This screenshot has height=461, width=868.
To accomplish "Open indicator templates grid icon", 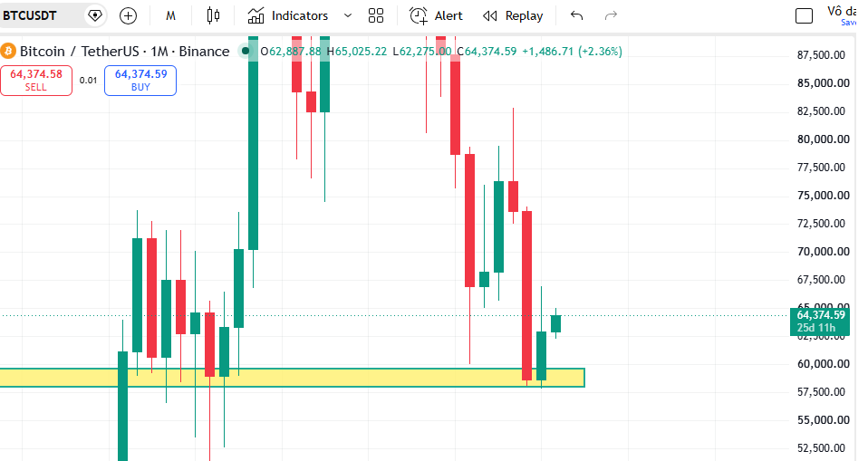I will click(376, 15).
